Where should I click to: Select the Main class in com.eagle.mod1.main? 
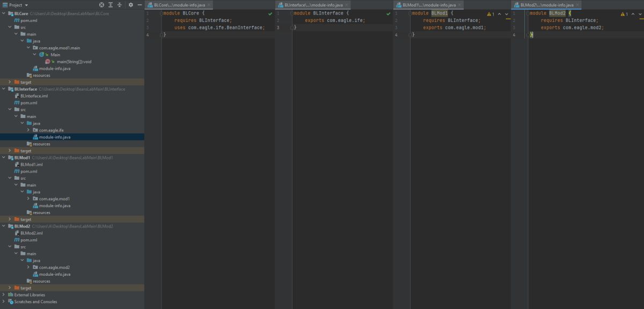click(55, 55)
